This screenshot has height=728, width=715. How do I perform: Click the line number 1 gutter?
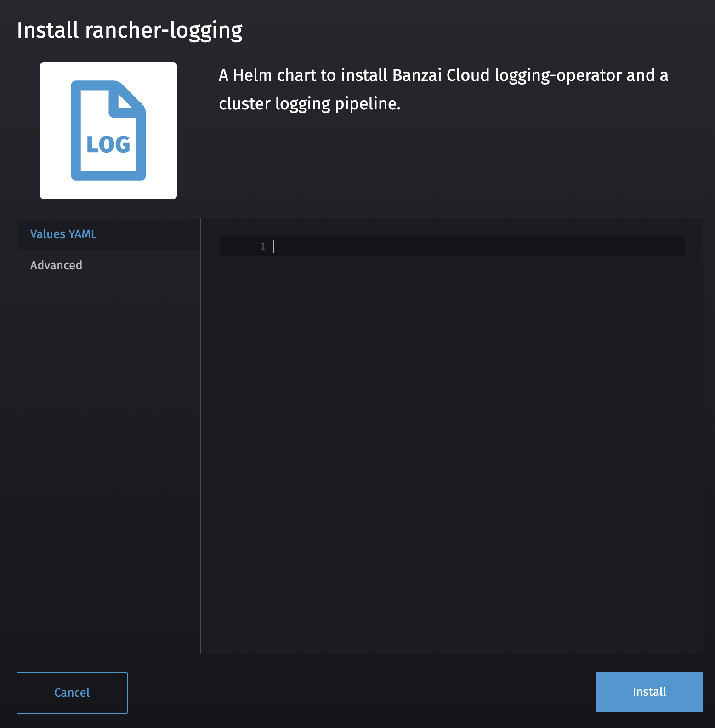[x=263, y=246]
